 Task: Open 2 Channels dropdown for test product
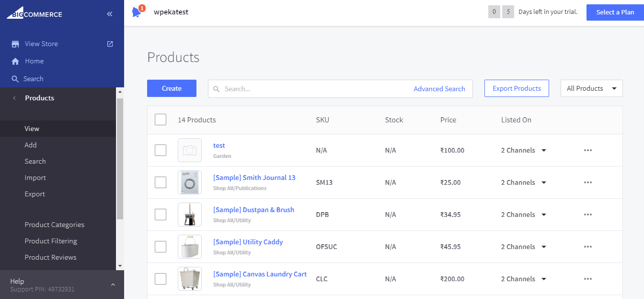click(523, 150)
